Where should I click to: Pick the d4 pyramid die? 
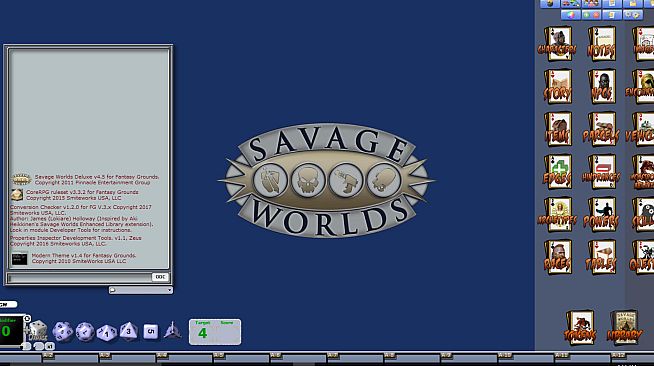(172, 330)
